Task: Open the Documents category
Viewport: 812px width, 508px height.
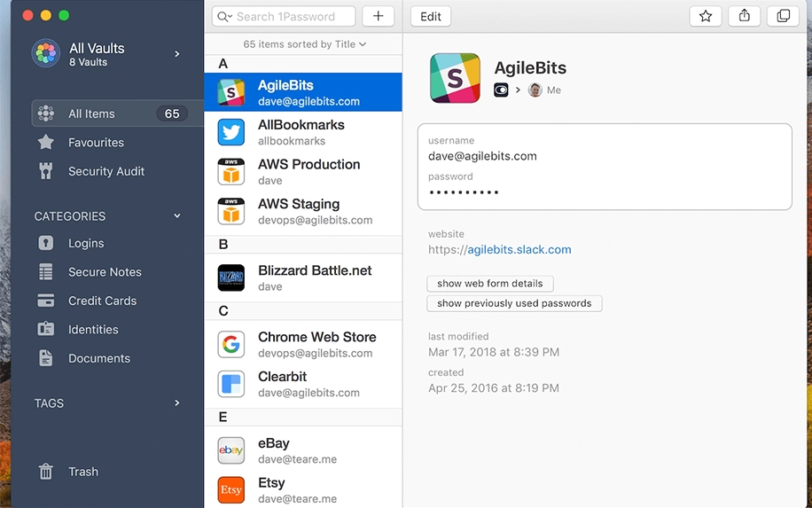Action: [99, 358]
